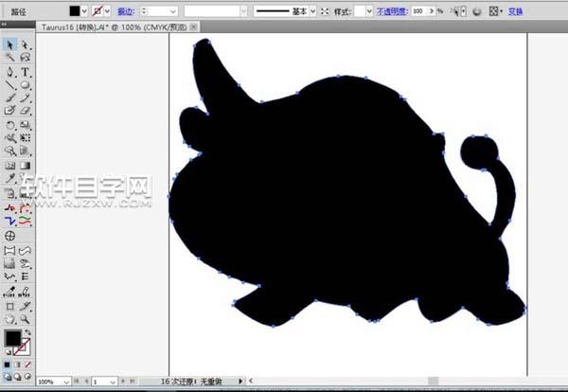Go to the next artboard
Screen dimensions: 568x392
[123, 382]
